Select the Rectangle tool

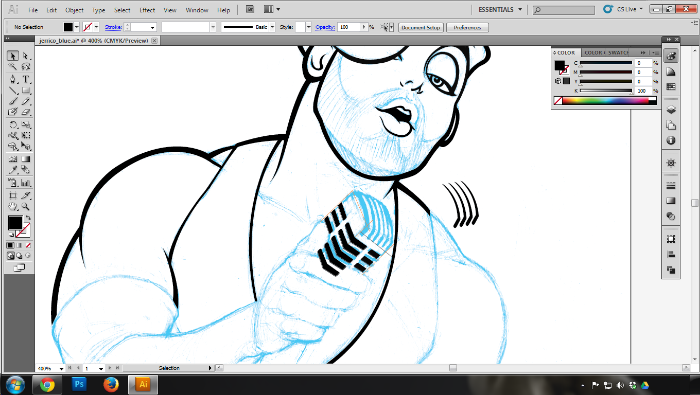pos(26,91)
